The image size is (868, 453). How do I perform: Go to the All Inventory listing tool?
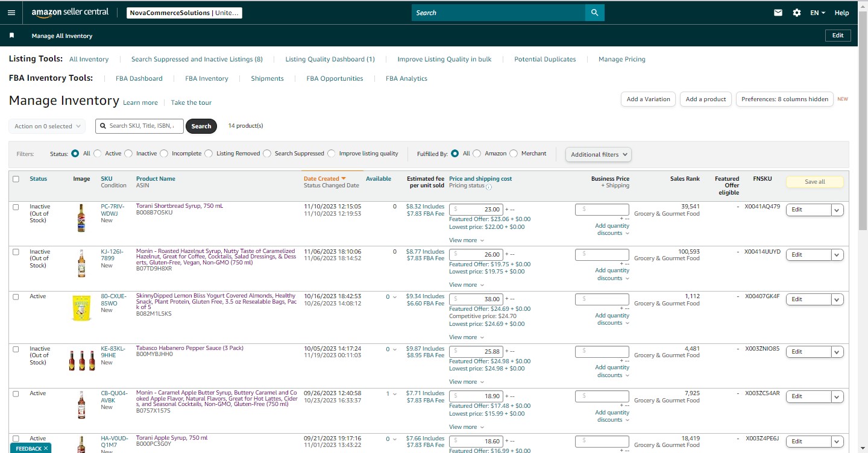click(89, 59)
